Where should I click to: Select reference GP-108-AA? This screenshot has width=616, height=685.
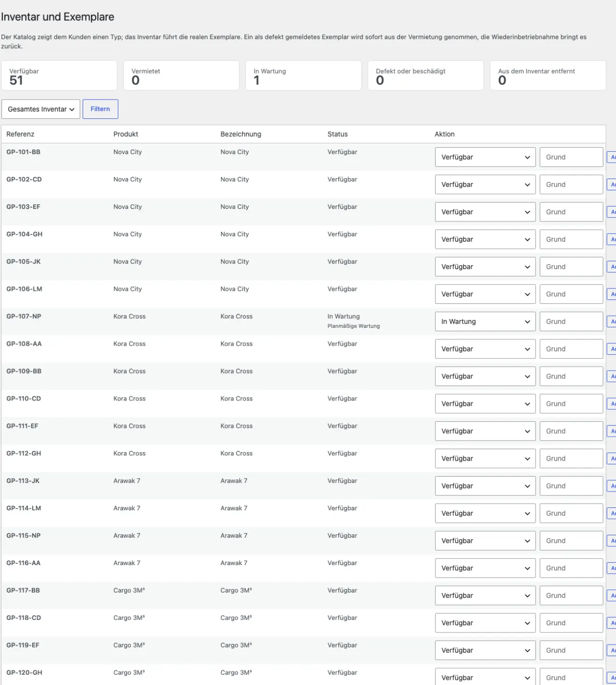(24, 344)
